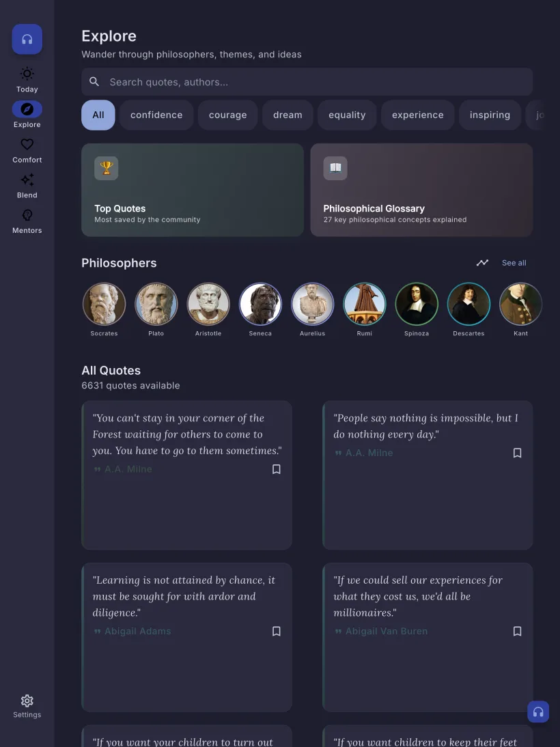Click the See all philosophers link
The width and height of the screenshot is (560, 747).
(x=514, y=263)
